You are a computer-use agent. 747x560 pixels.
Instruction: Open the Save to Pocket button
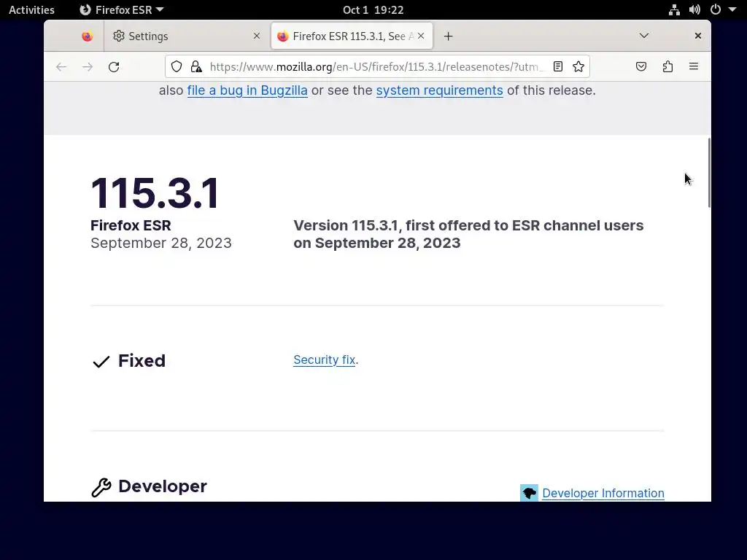641,66
